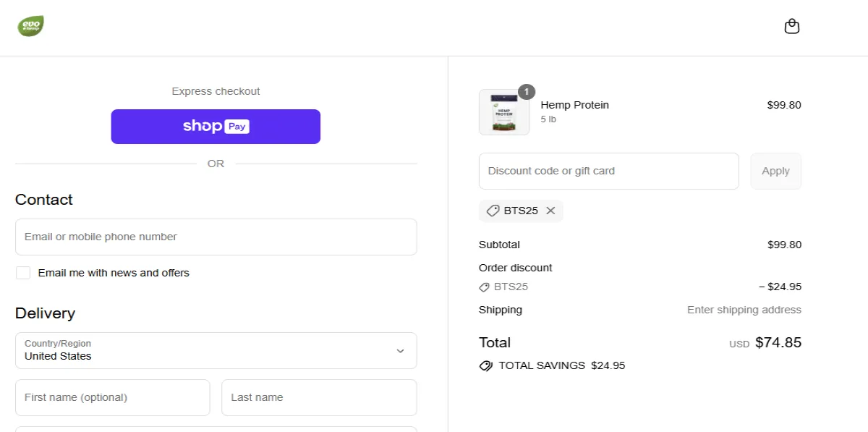Click the Express checkout heading

[x=215, y=90]
